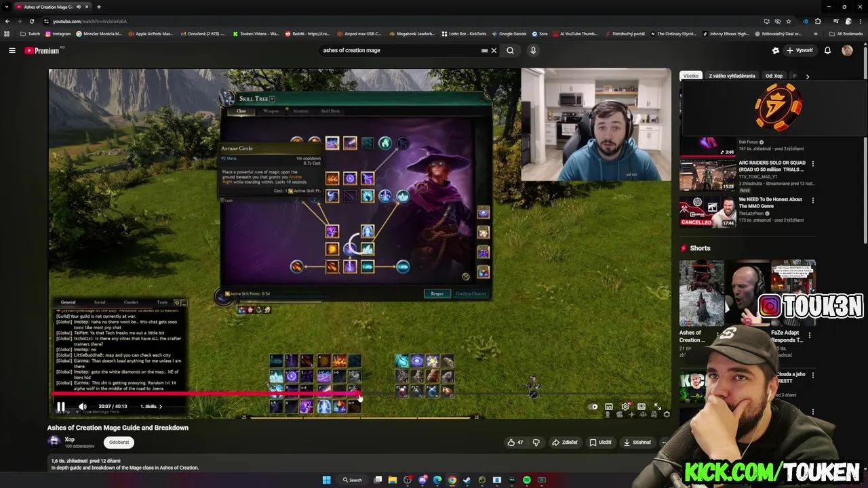
Task: Run search with the magnifier button
Action: [510, 50]
